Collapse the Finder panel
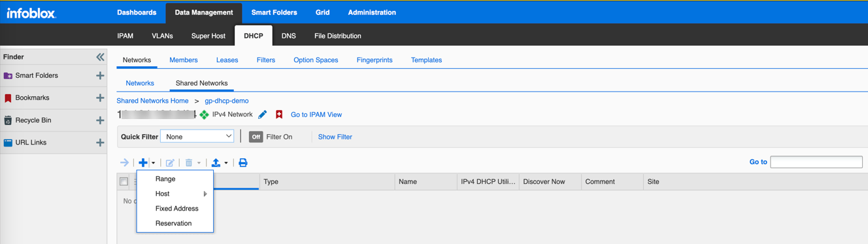 coord(100,57)
